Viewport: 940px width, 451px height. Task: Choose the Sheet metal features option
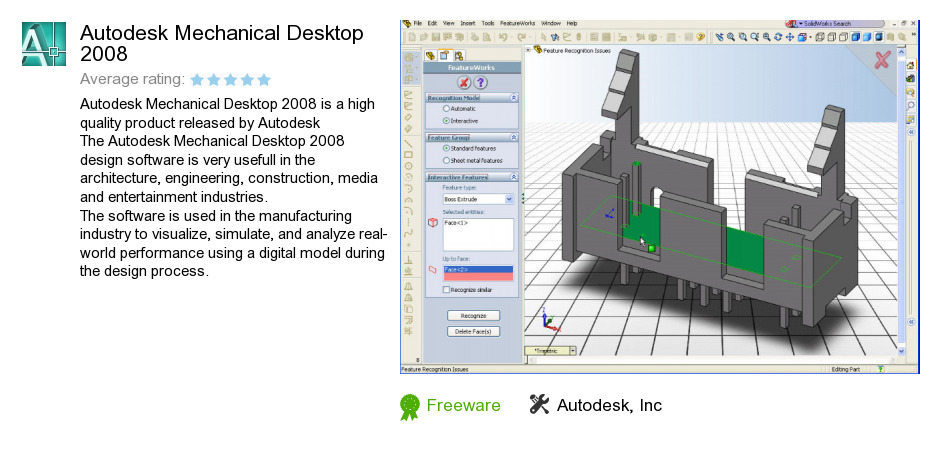point(446,161)
